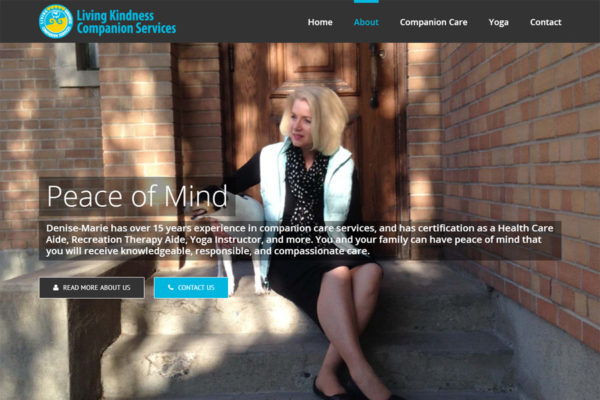Click the Read More About Us button
Viewport: 600px width, 400px height.
pyautogui.click(x=92, y=287)
